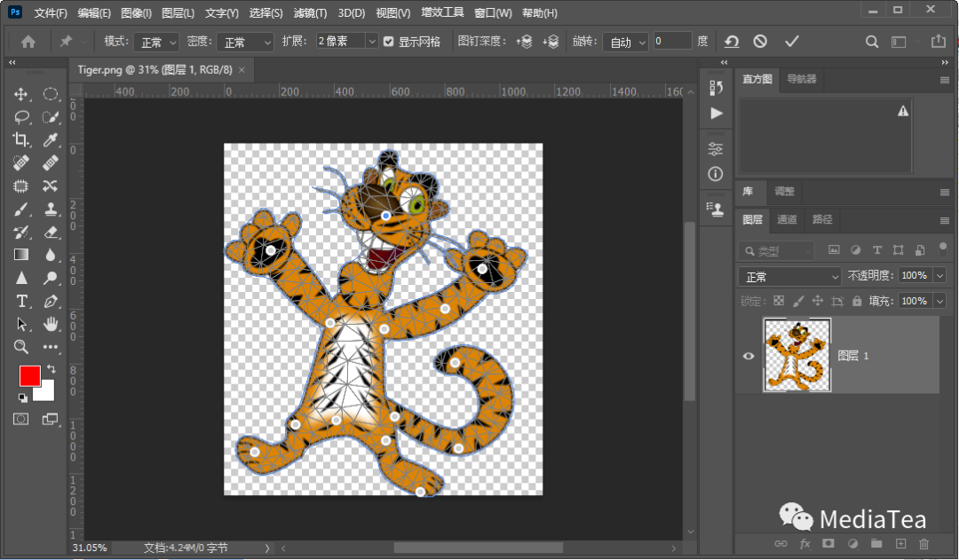Select the Gradient tool
959x560 pixels.
20,255
